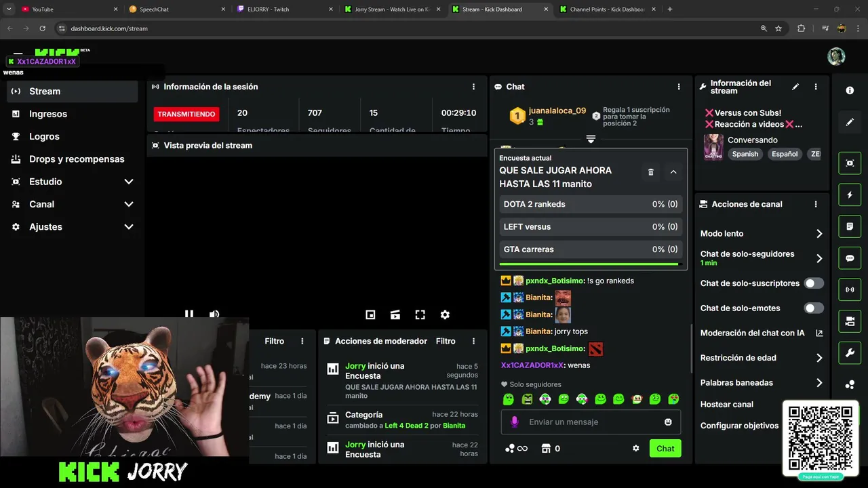
Task: Click the purple microphone icon in chat input
Action: pos(514,422)
